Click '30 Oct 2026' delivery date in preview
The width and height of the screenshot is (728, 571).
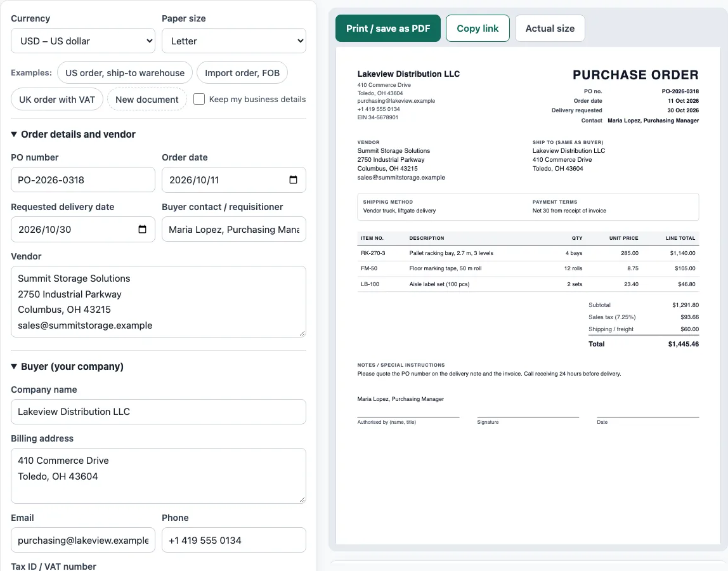tap(683, 110)
